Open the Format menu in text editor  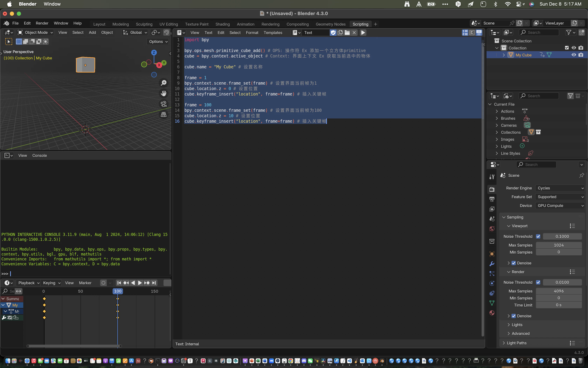[x=252, y=32]
